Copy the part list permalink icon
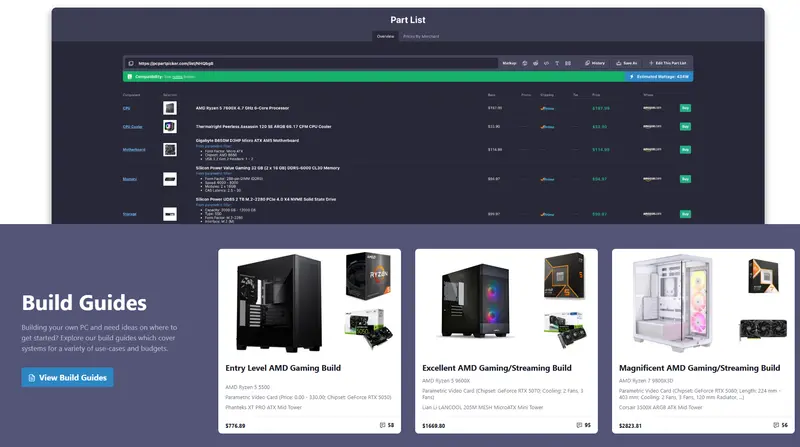The width and height of the screenshot is (800, 447). click(x=131, y=63)
